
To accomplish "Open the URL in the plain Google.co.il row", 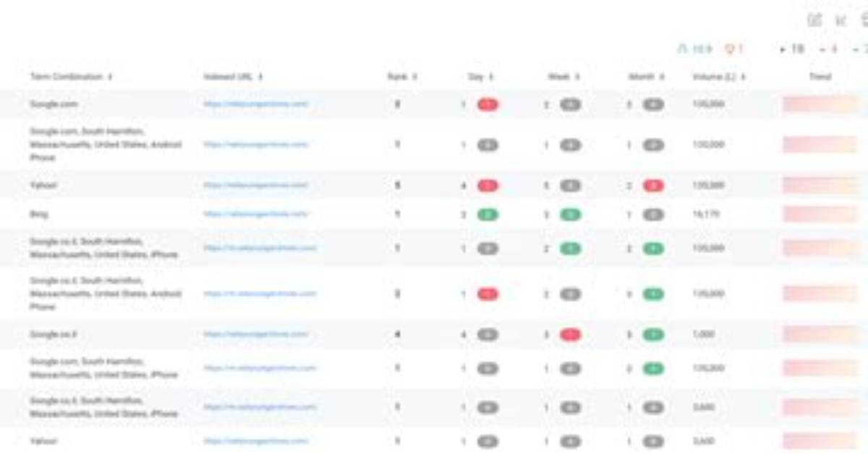I will (256, 335).
